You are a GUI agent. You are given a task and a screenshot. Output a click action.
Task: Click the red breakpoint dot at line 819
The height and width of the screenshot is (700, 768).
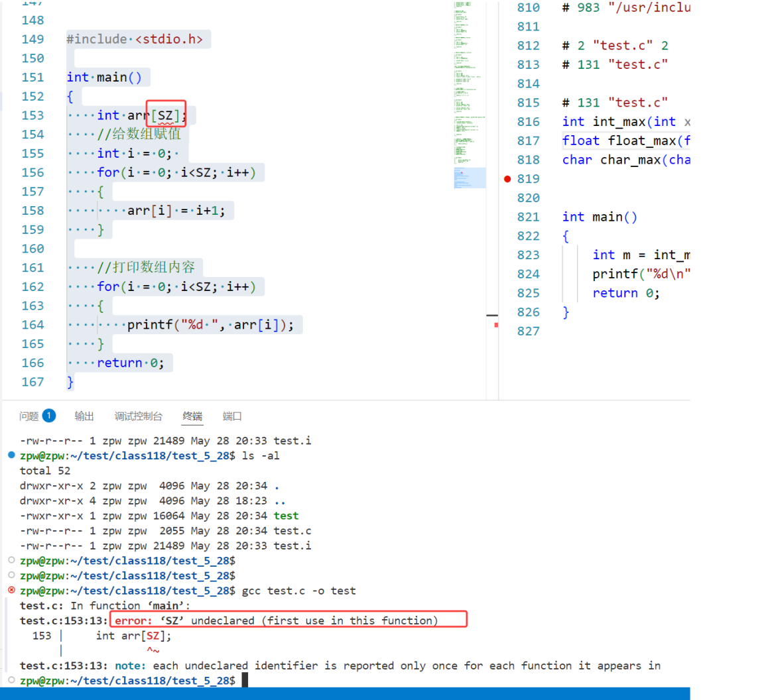point(507,179)
